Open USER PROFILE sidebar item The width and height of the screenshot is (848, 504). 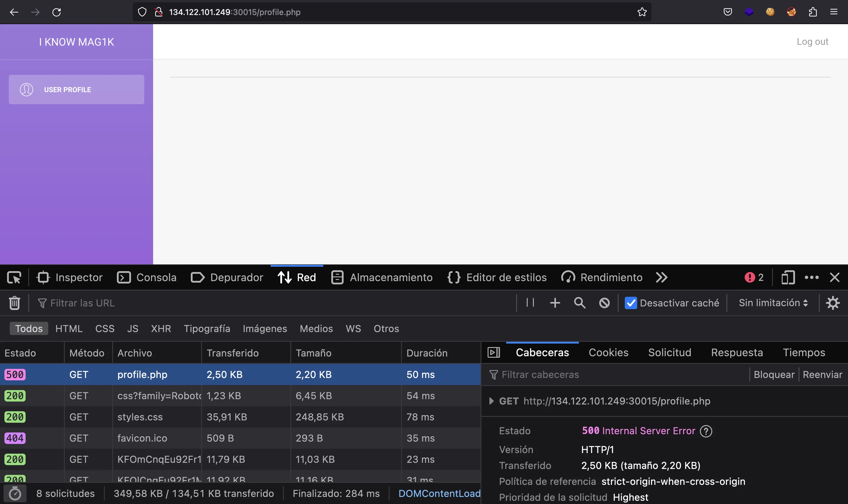tap(77, 89)
